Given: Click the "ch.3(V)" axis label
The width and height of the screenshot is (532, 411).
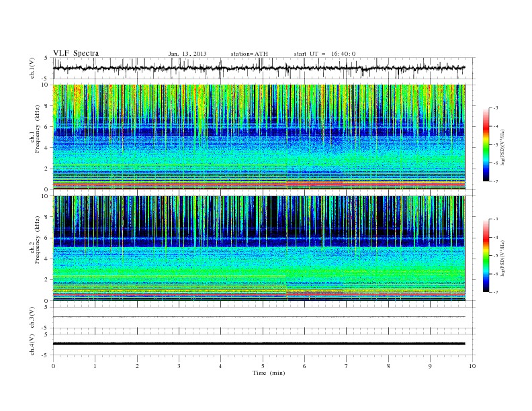Looking at the screenshot, I should click(32, 318).
